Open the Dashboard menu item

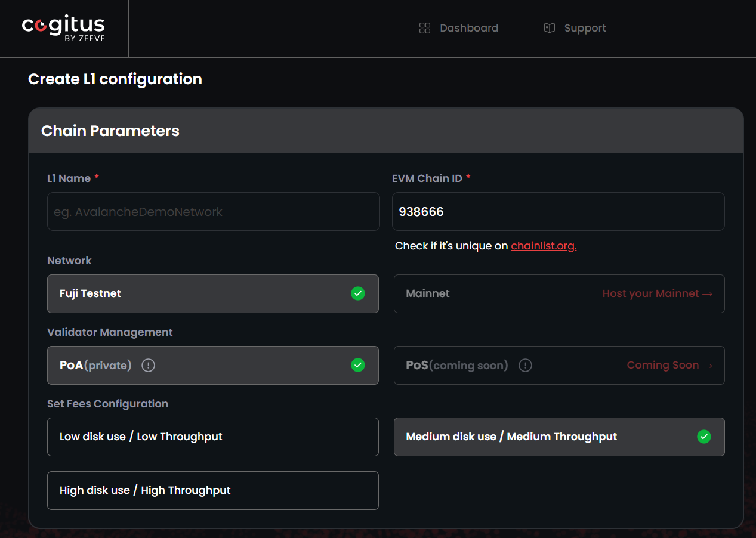pyautogui.click(x=469, y=27)
